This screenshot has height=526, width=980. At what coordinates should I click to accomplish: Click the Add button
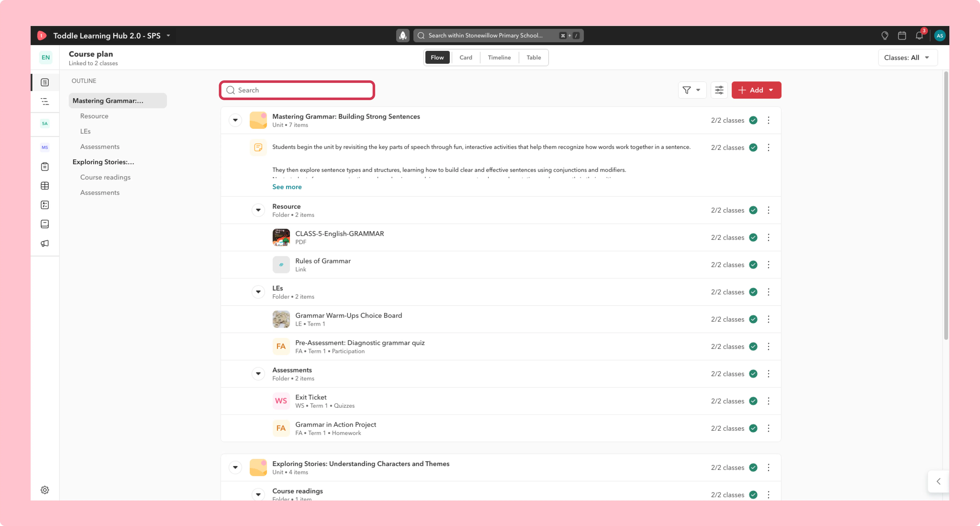756,90
